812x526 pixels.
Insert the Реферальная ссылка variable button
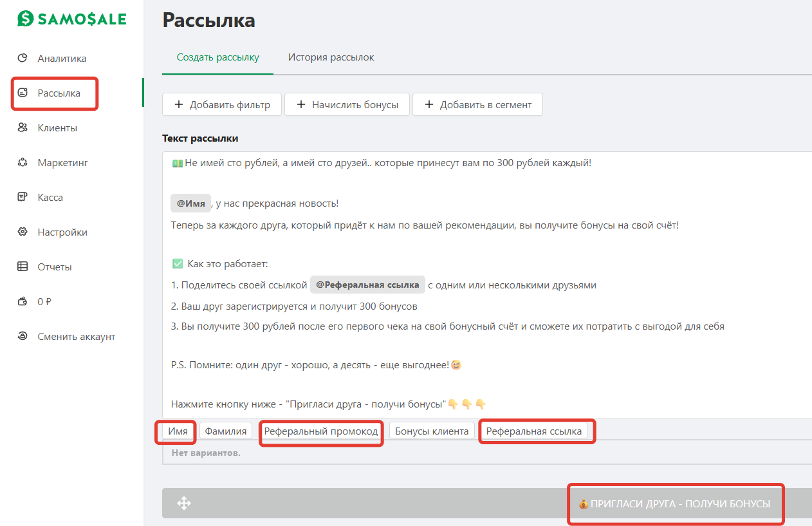(x=534, y=431)
